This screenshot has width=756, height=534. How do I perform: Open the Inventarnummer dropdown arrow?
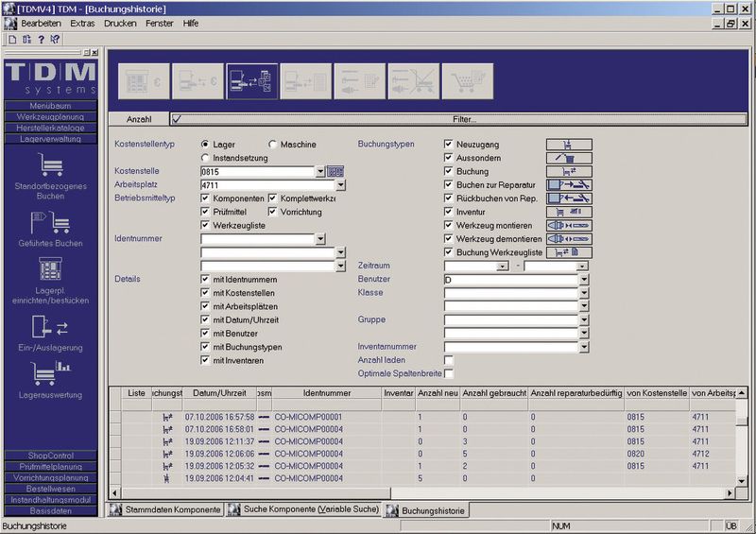pyautogui.click(x=584, y=347)
